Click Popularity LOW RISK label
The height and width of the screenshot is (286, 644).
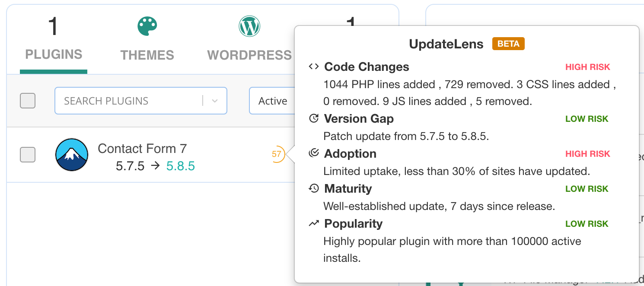tap(587, 224)
